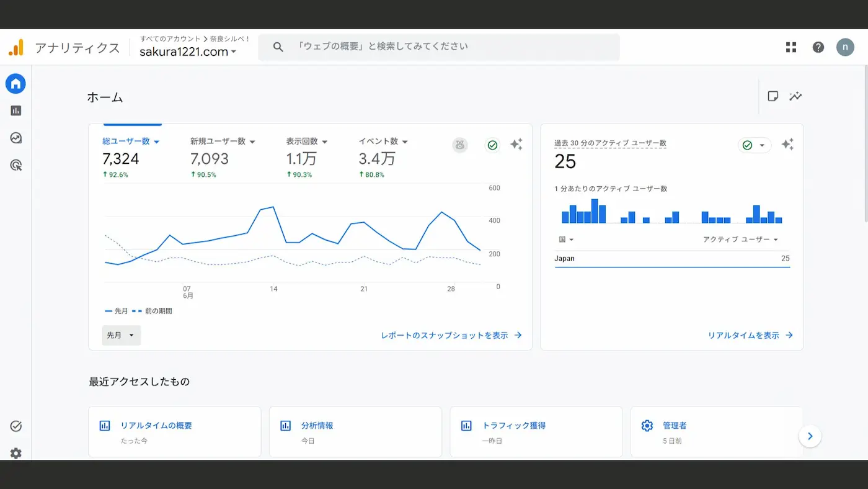Open the 管理者 recent card

(x=717, y=432)
